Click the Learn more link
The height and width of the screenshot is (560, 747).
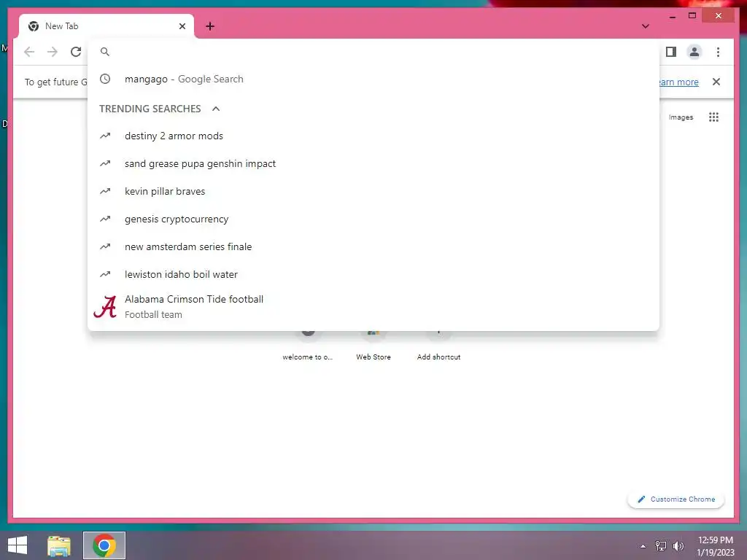point(679,82)
